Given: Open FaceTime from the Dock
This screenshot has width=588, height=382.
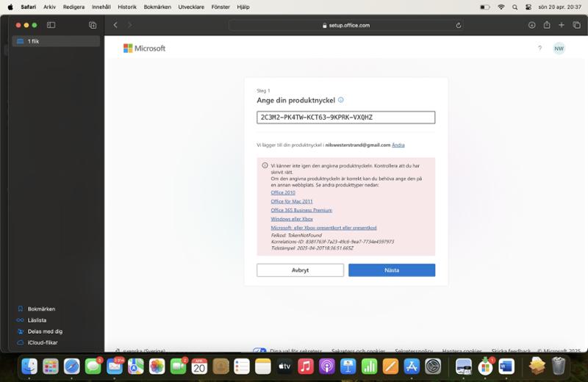Looking at the screenshot, I should click(x=178, y=367).
